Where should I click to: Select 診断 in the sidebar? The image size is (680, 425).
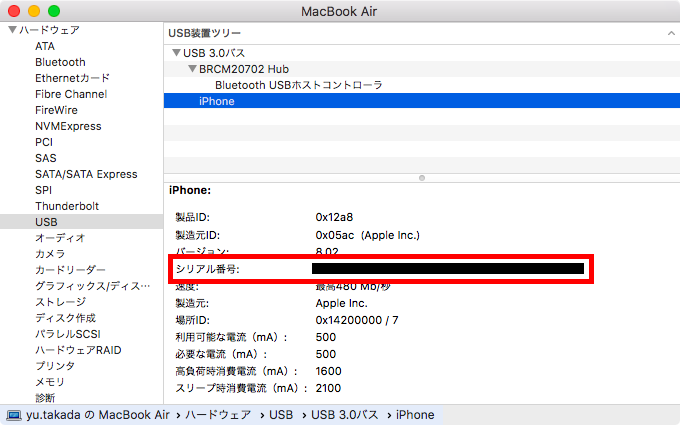click(x=45, y=398)
